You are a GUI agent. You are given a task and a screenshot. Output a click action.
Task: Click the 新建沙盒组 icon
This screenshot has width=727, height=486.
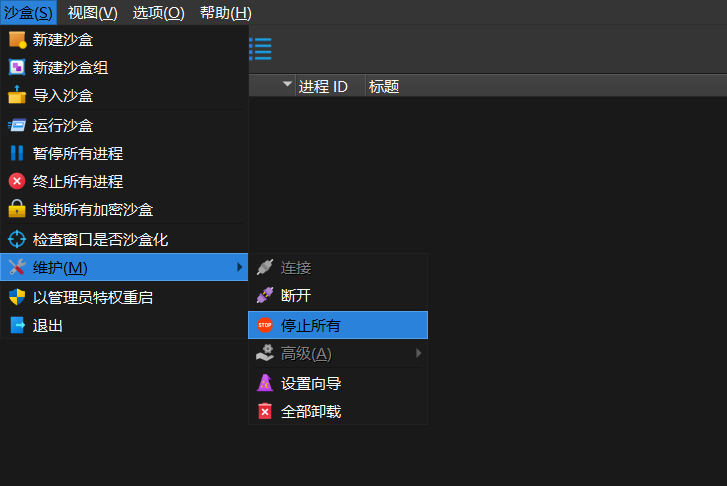[x=17, y=68]
